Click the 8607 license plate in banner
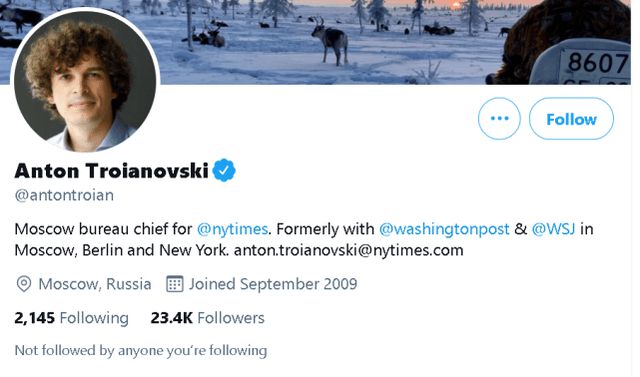 click(x=598, y=63)
